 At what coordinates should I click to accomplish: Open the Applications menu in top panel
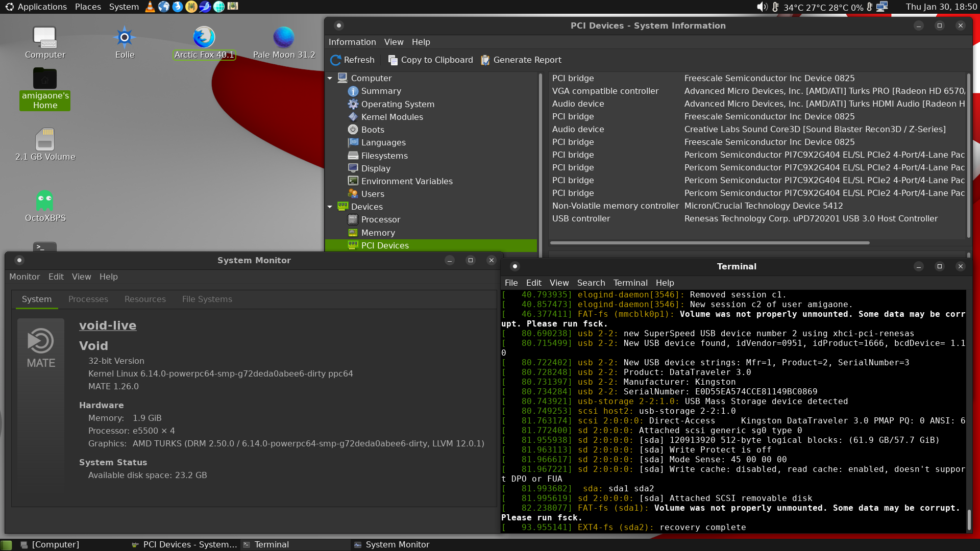pos(36,7)
